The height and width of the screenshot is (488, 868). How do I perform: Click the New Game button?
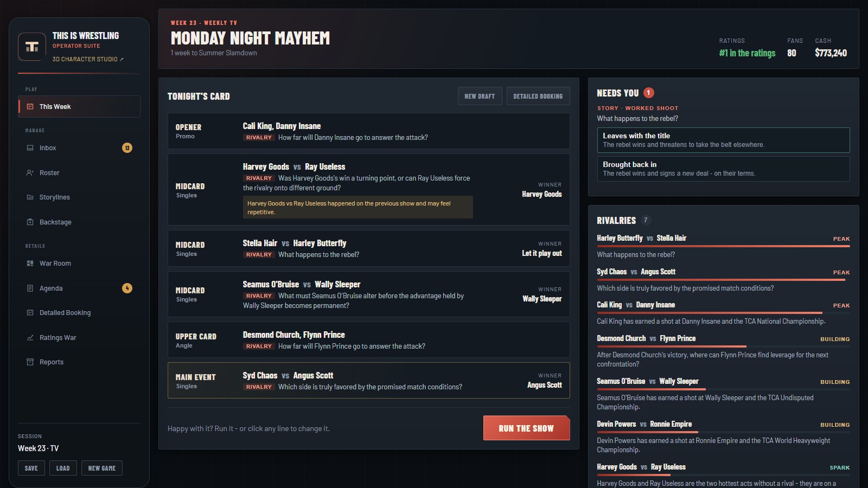coord(102,468)
